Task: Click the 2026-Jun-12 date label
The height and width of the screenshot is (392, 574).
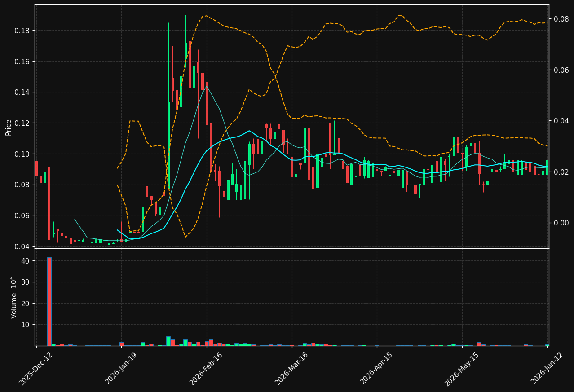Action: tap(547, 369)
